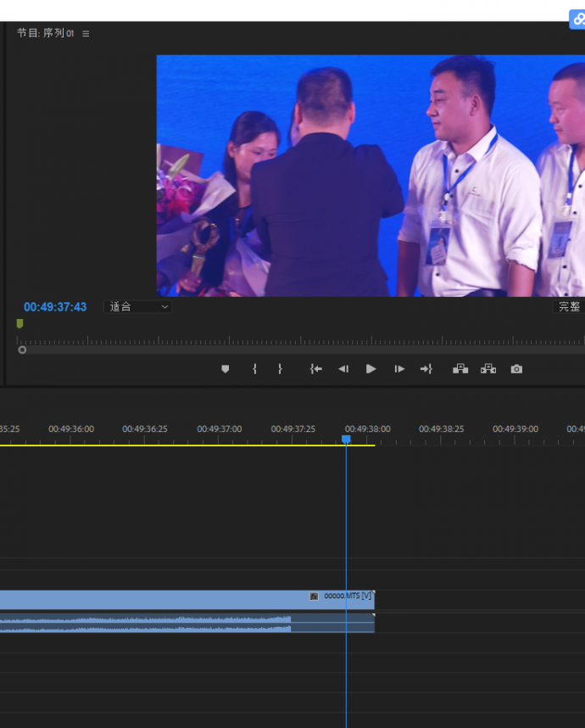This screenshot has height=728, width=585.
Task: Click the 节目: 序列01 panel tab
Action: point(46,34)
